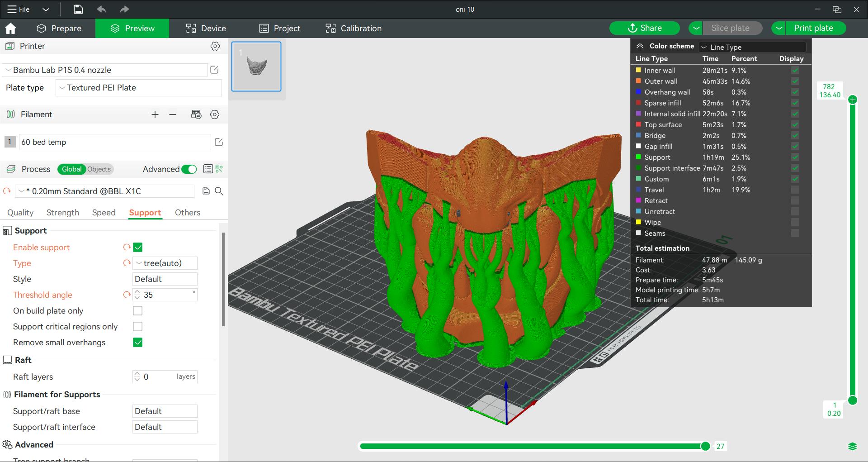Click the layers view icon bottom right
This screenshot has height=462, width=868.
853,447
